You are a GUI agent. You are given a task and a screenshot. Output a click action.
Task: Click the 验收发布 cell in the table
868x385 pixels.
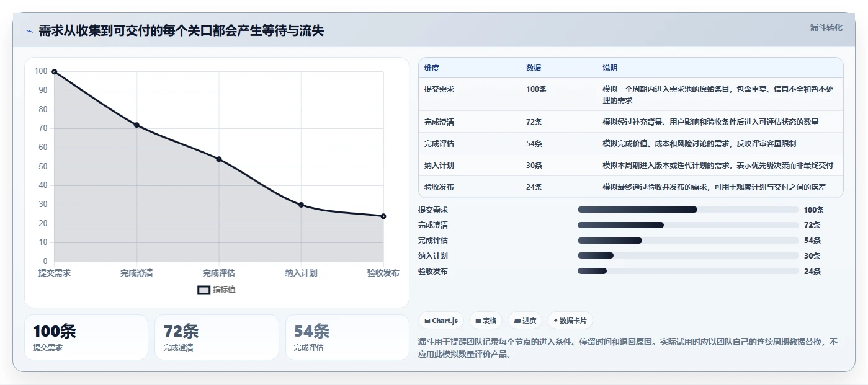pyautogui.click(x=439, y=187)
